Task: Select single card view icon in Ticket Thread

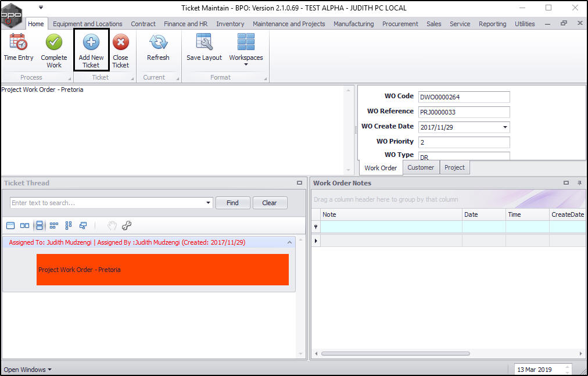Action: (x=10, y=225)
